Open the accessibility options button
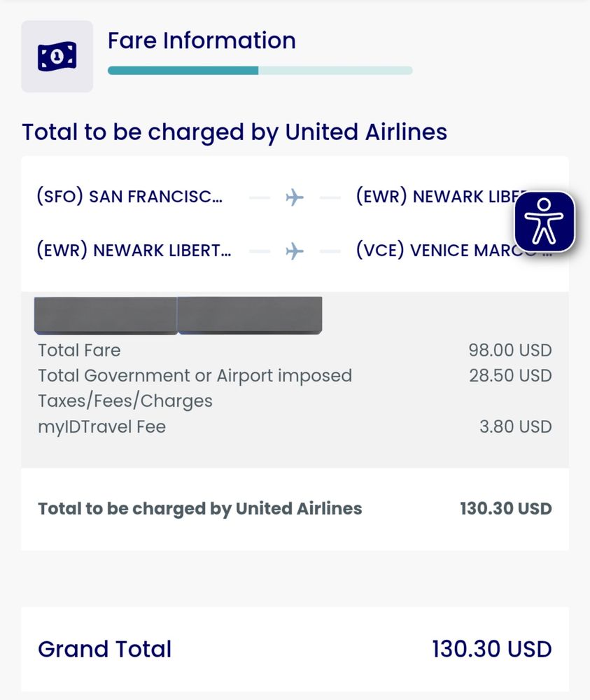 [x=545, y=221]
